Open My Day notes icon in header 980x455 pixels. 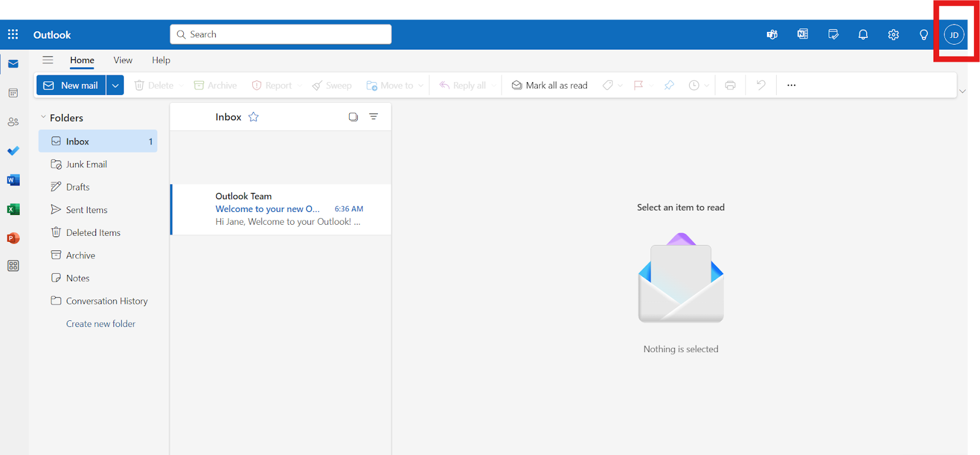pyautogui.click(x=833, y=34)
